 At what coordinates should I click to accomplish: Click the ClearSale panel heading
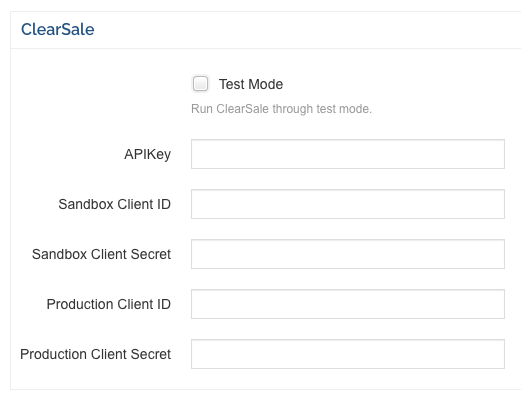pos(58,29)
